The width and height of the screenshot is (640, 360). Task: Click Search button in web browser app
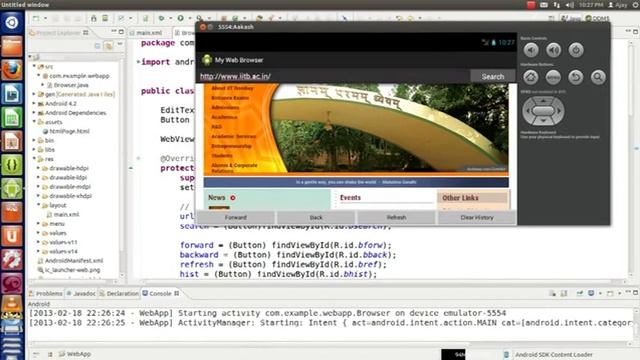tap(493, 76)
